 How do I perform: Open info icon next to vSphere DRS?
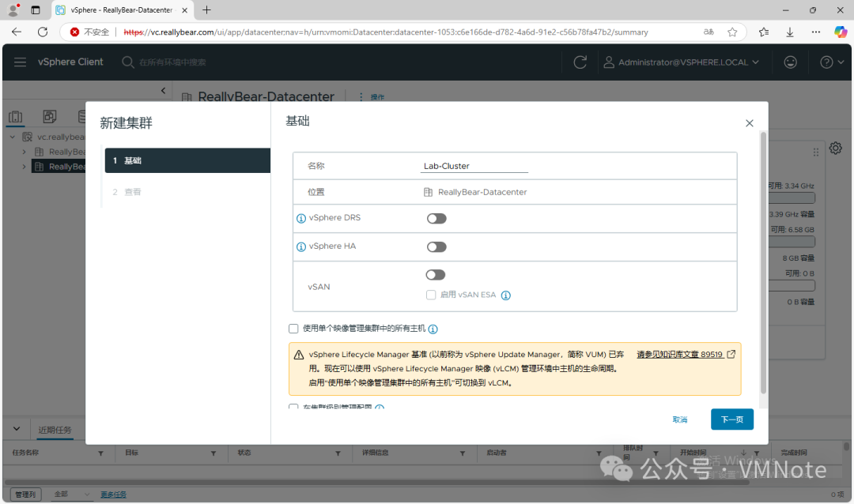(x=300, y=218)
